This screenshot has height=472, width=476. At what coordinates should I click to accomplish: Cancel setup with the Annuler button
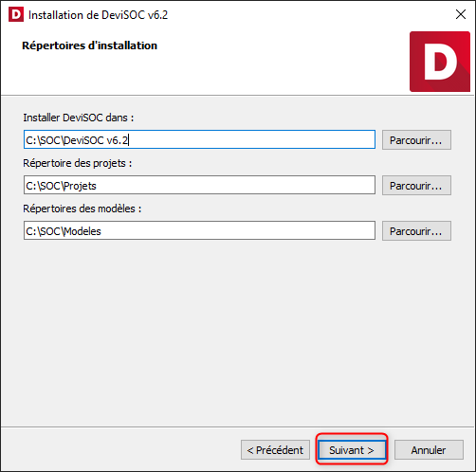[429, 450]
